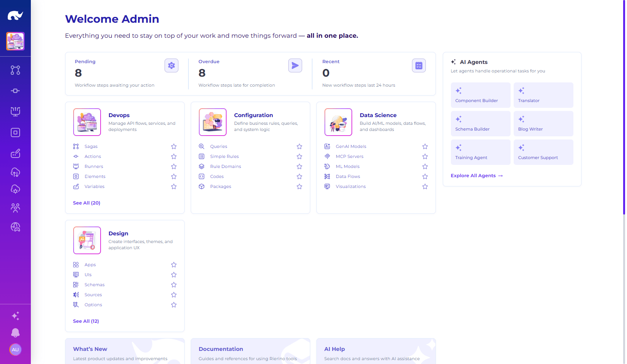Screen dimensions: 627x364
Task: Open UIs under Design
Action: (88, 275)
